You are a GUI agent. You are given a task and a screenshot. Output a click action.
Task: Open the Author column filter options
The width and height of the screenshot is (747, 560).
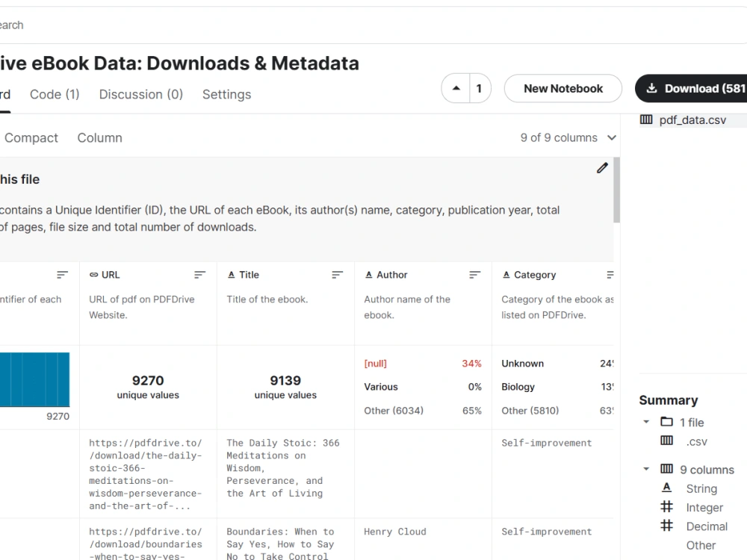tap(475, 275)
